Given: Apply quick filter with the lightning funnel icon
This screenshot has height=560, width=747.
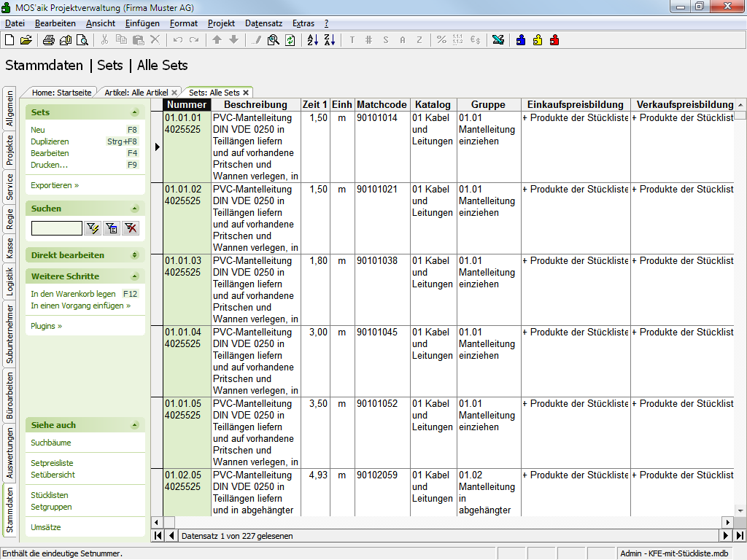Looking at the screenshot, I should (x=93, y=228).
